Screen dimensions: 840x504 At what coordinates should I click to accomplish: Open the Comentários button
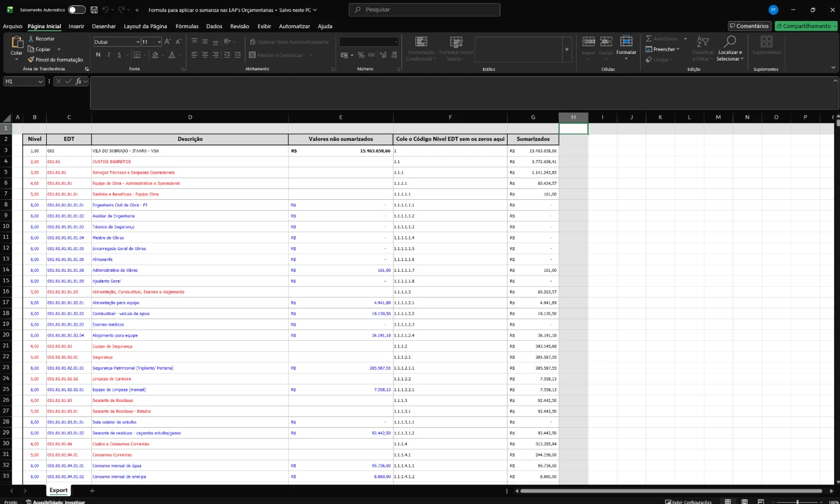pyautogui.click(x=749, y=26)
